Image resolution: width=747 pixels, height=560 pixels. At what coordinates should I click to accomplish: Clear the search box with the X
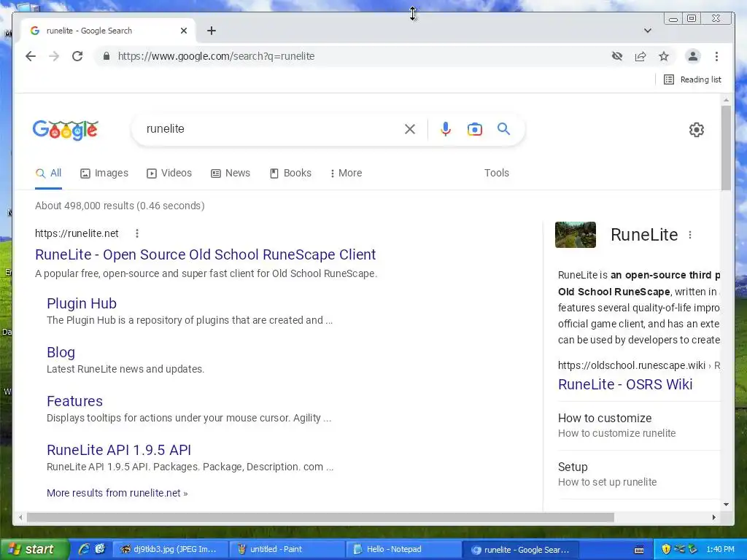click(410, 129)
